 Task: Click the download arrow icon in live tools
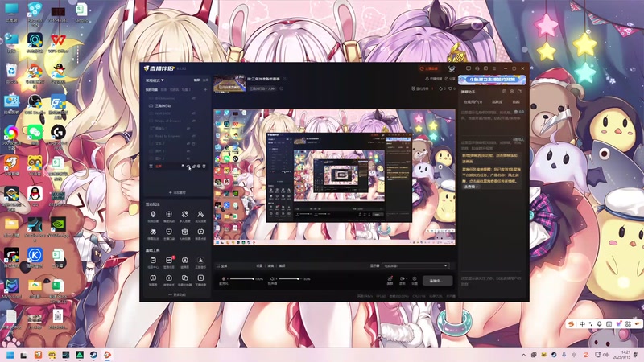[x=200, y=260]
